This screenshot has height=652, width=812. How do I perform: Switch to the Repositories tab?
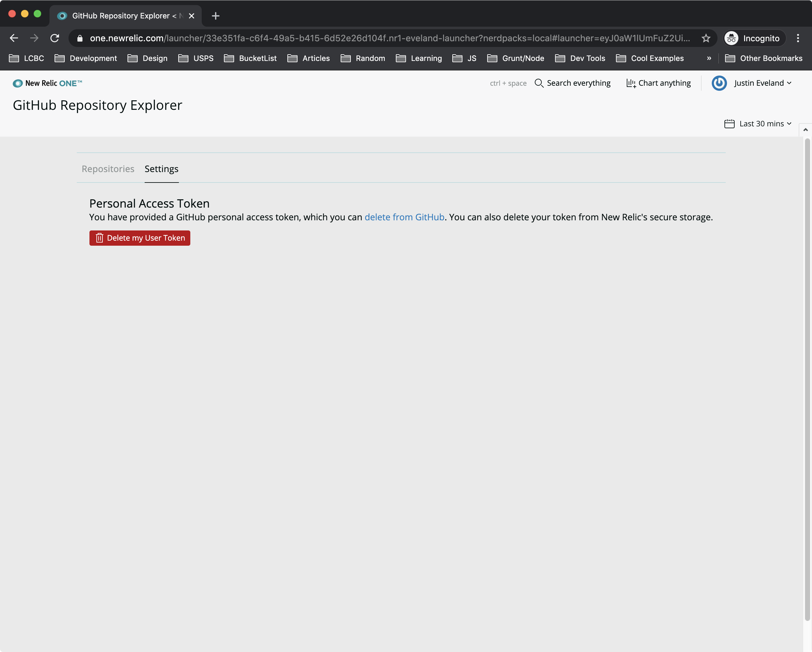[108, 169]
